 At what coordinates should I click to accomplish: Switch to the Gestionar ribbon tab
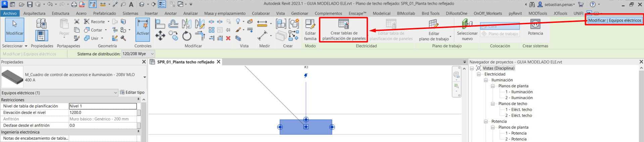pyautogui.click(x=299, y=13)
